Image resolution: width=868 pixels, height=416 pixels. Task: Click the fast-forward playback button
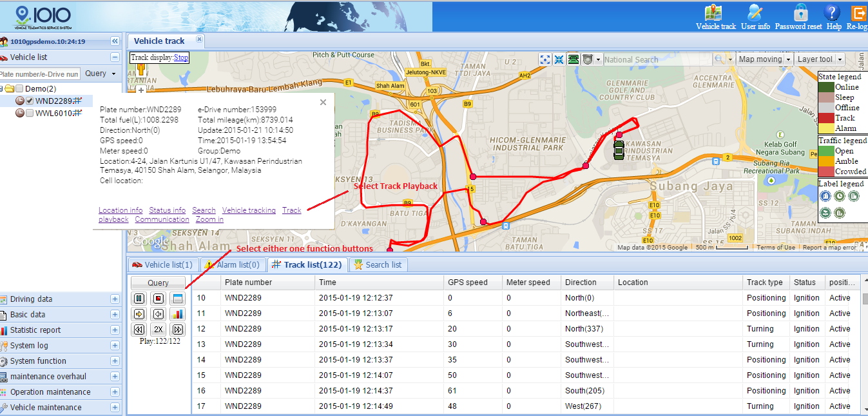click(178, 330)
